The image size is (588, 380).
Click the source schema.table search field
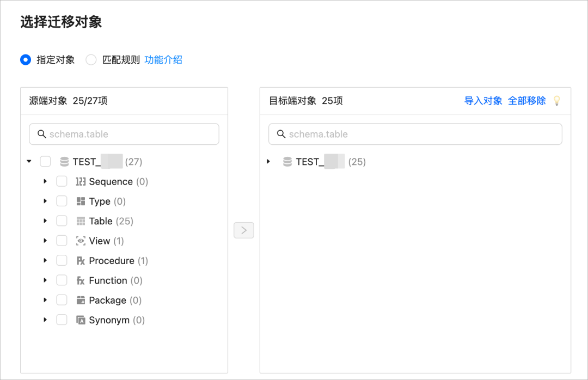click(x=124, y=134)
